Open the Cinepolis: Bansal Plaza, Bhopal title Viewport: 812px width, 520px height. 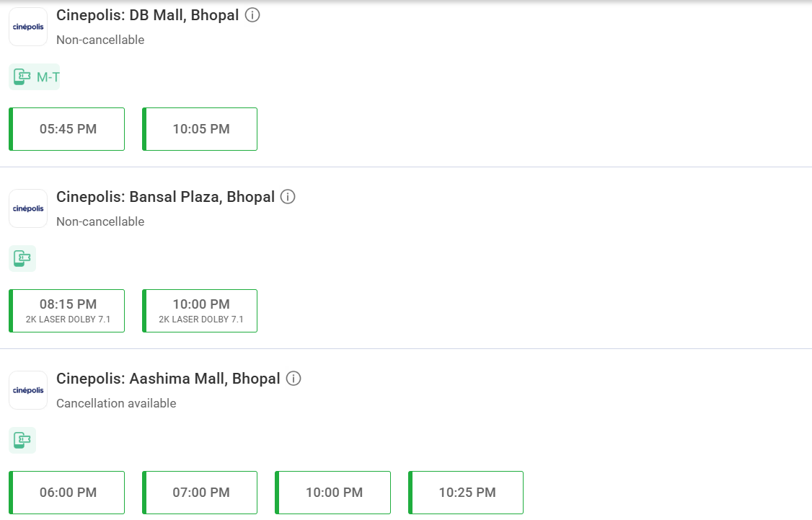[x=166, y=197]
